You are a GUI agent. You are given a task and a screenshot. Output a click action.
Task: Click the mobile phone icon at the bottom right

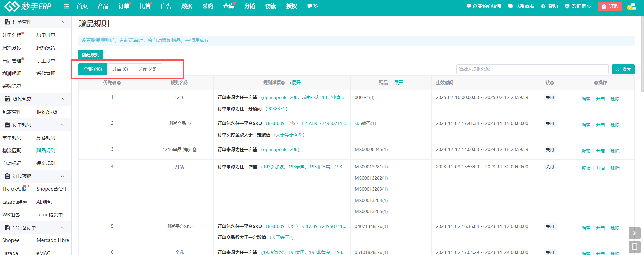tap(634, 246)
